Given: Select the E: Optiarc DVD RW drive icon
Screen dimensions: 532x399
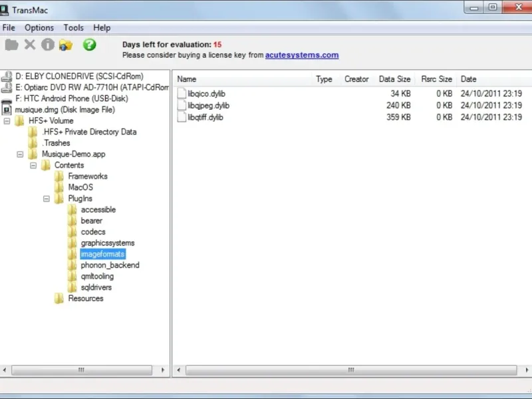Looking at the screenshot, I should (x=7, y=88).
